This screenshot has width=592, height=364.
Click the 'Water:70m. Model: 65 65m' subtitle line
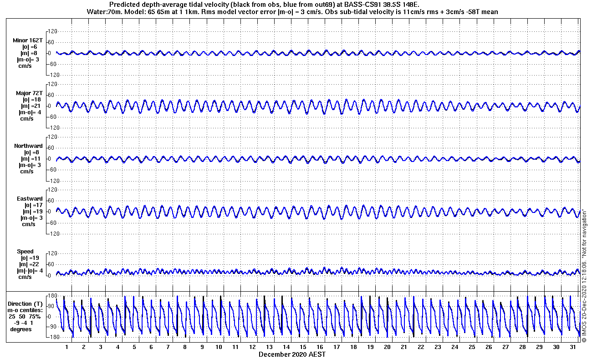point(292,12)
